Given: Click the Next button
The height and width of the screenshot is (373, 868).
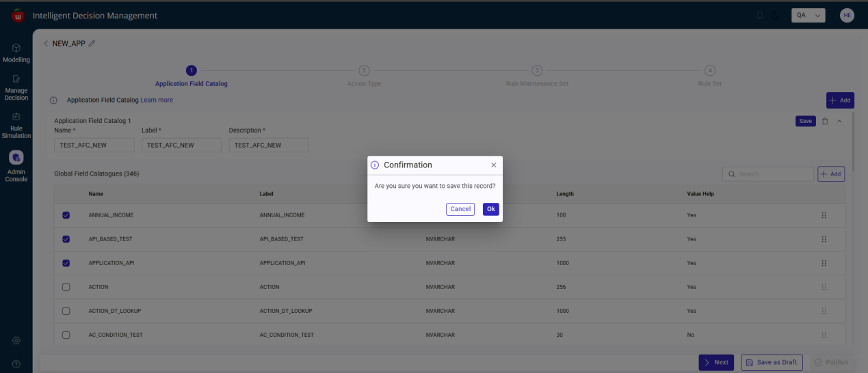Looking at the screenshot, I should pos(716,362).
